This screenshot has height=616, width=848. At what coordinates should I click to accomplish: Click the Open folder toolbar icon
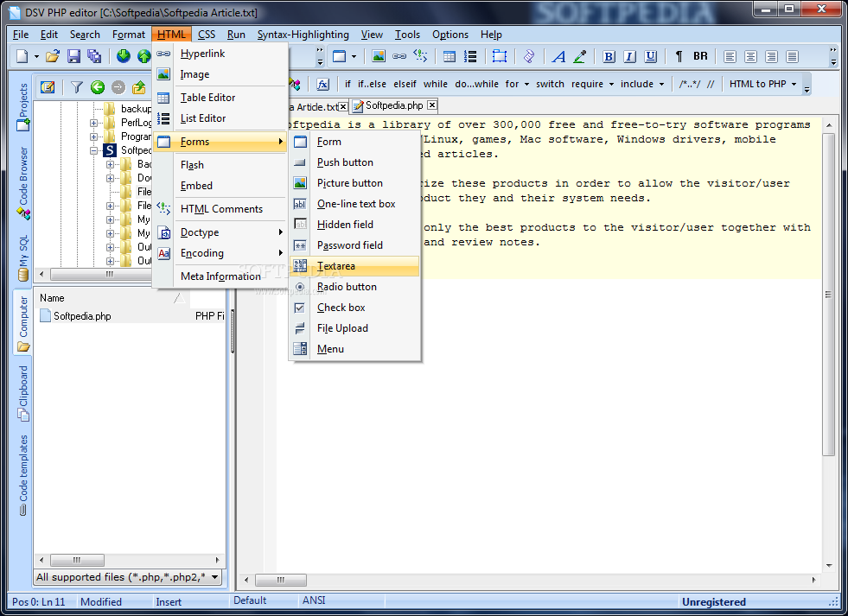point(53,56)
